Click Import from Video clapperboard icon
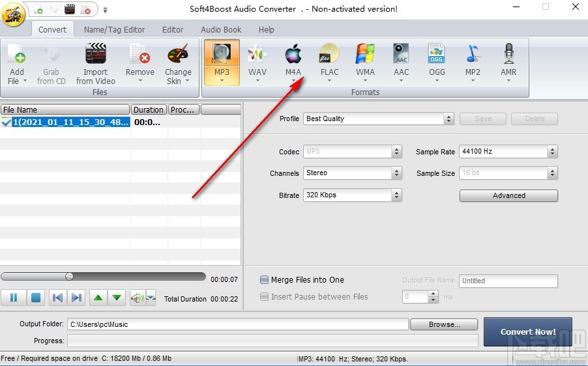588x366 pixels. pyautogui.click(x=96, y=53)
